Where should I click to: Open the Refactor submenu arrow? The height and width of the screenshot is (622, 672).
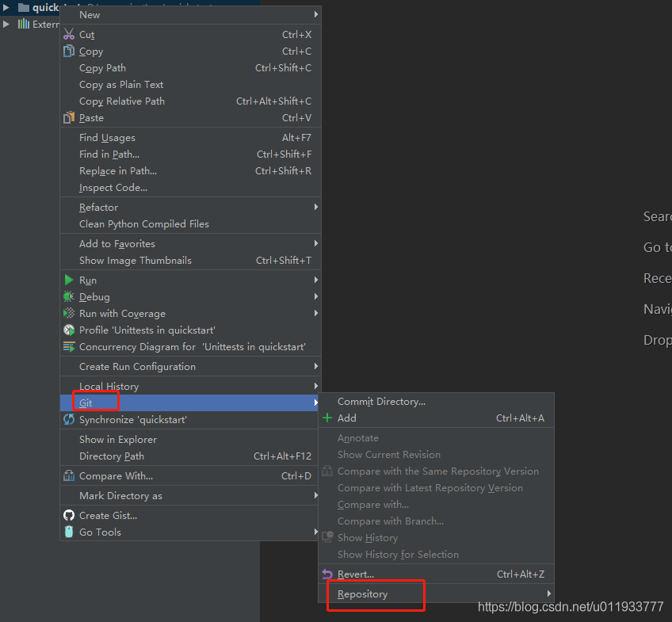(316, 207)
